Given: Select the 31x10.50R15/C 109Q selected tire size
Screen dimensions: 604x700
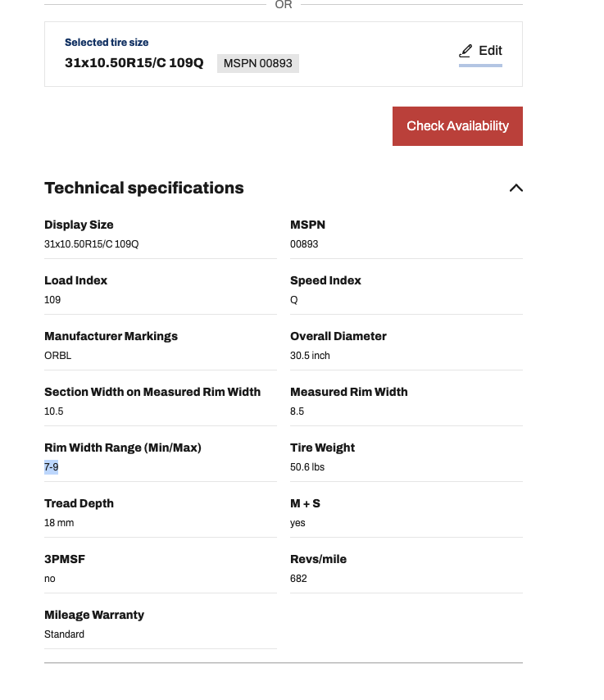Looking at the screenshot, I should (134, 63).
